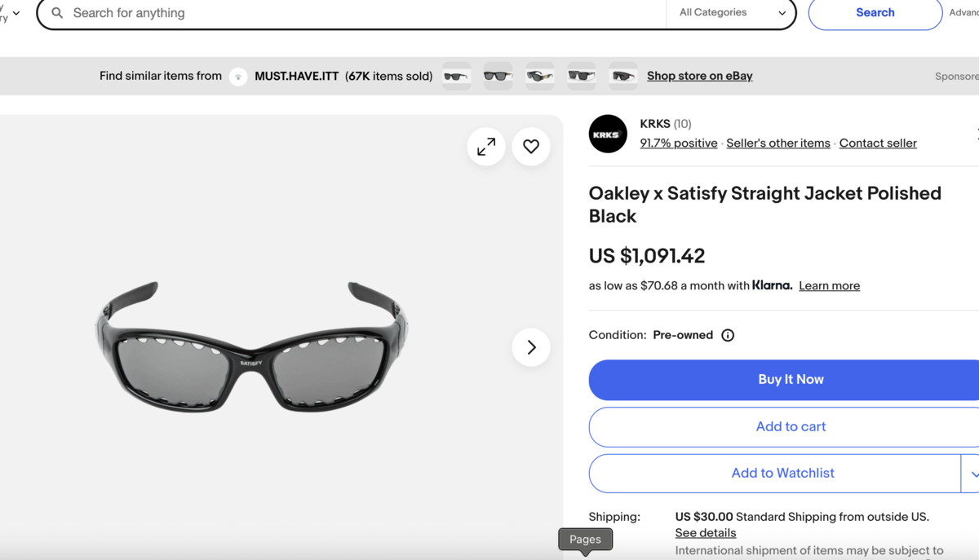This screenshot has height=560, width=979.
Task: Show next product image with arrow
Action: (x=531, y=347)
